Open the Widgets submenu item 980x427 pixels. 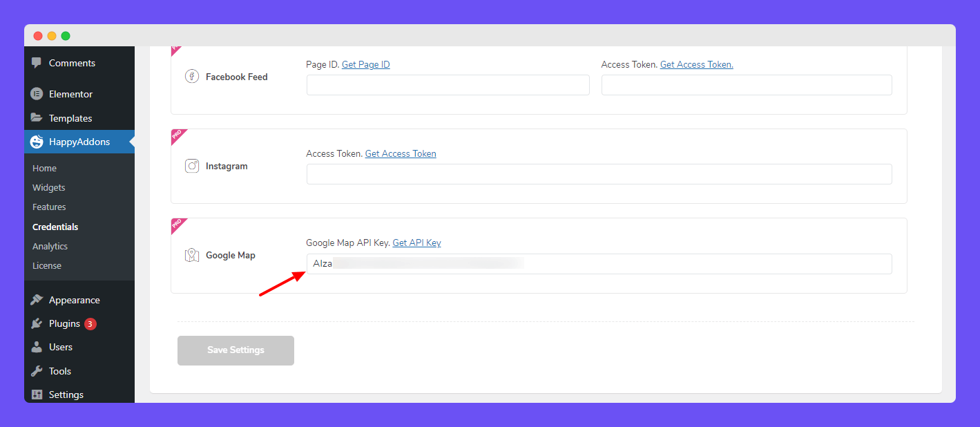(49, 187)
